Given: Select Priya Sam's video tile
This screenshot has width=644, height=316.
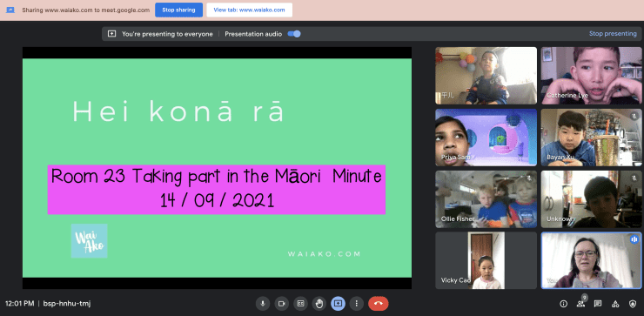Looking at the screenshot, I should tap(486, 138).
